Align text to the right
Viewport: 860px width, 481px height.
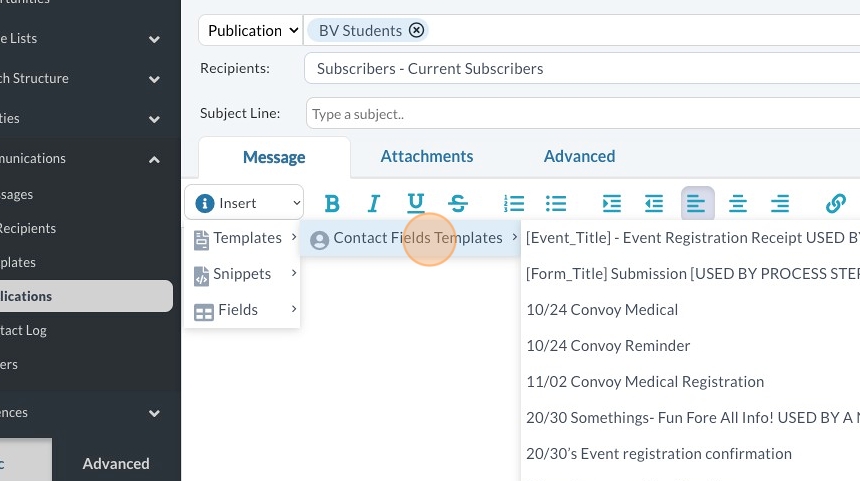click(x=780, y=204)
